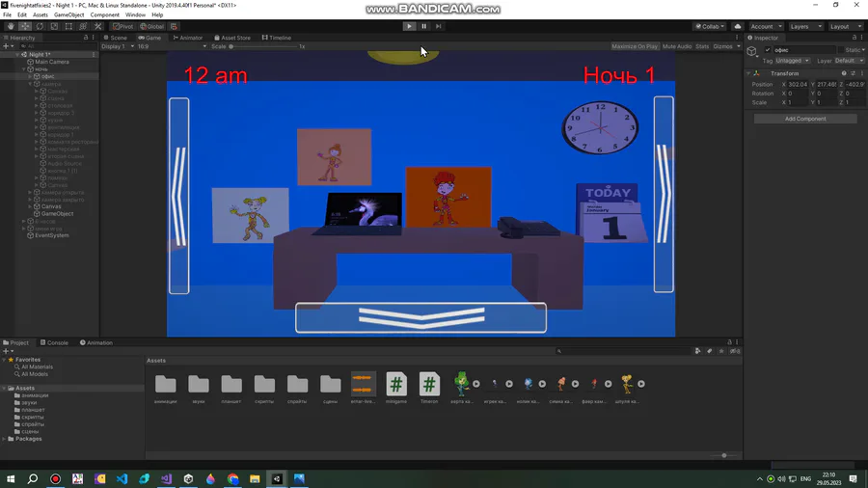Click the left arrow button in game

[x=178, y=196]
